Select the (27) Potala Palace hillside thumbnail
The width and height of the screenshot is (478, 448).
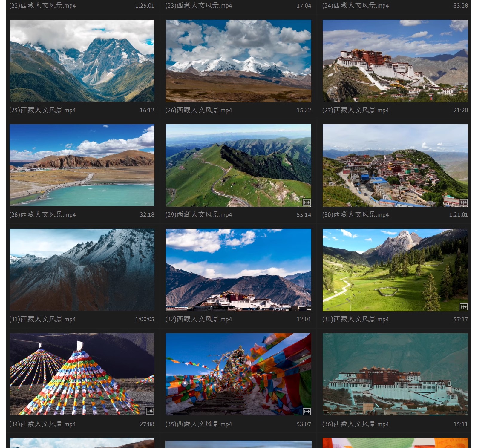(x=395, y=61)
